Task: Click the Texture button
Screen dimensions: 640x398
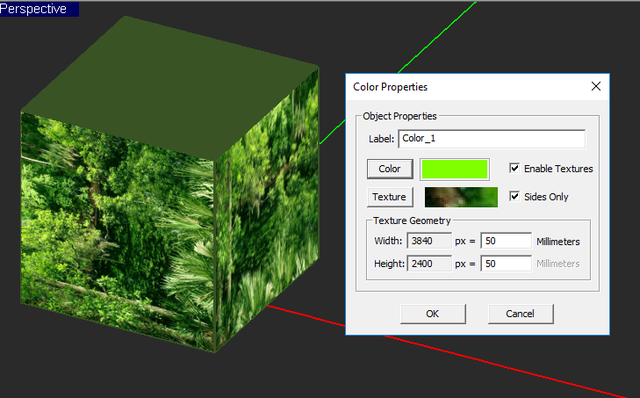Action: pos(390,197)
